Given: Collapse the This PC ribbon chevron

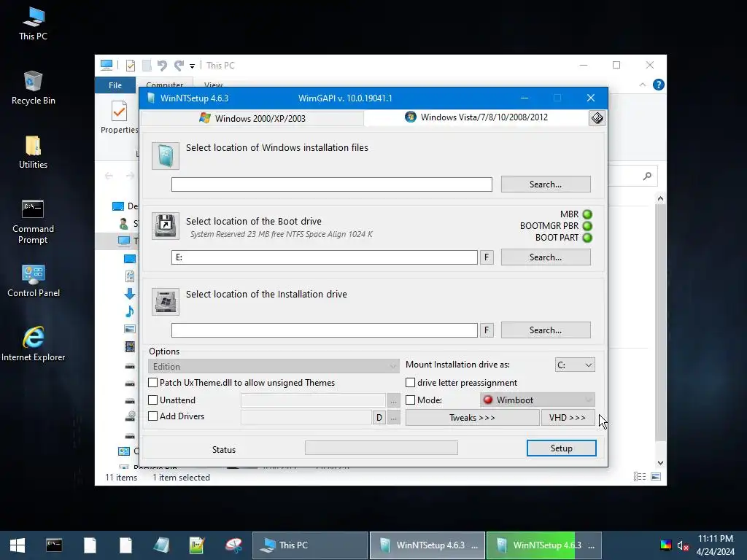Looking at the screenshot, I should (x=642, y=85).
